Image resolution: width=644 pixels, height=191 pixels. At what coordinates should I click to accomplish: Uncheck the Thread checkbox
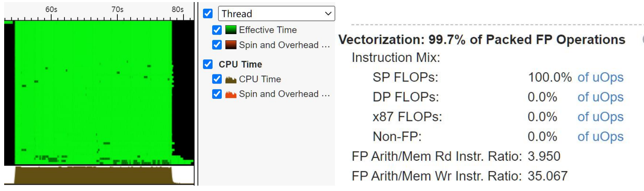(x=208, y=14)
